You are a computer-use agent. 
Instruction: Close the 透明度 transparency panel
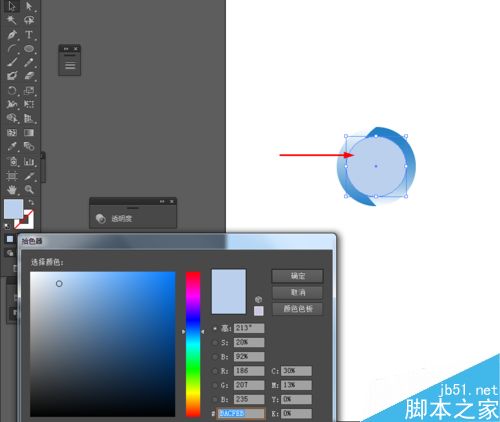point(172,201)
